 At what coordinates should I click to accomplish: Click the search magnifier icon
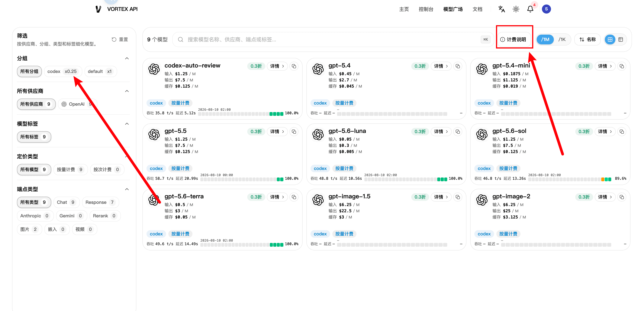point(181,39)
